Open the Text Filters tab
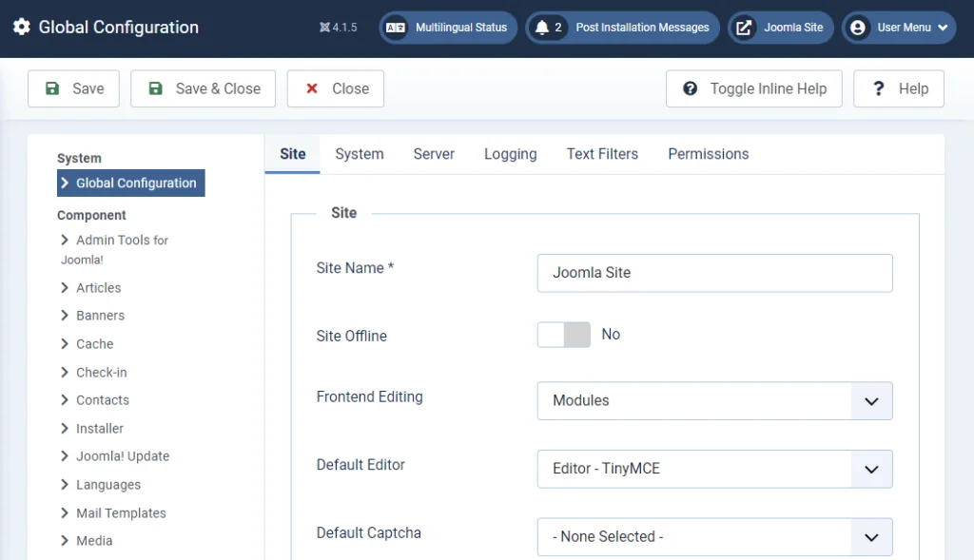 602,153
